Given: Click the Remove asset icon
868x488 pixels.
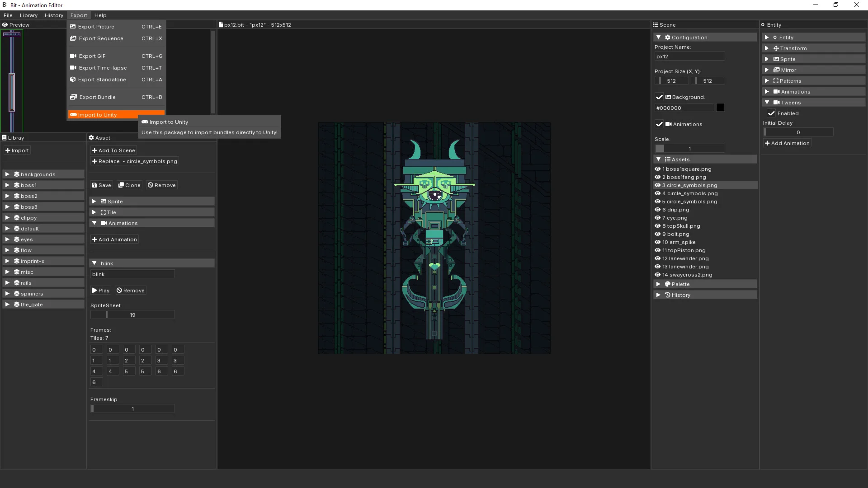Looking at the screenshot, I should tap(151, 185).
